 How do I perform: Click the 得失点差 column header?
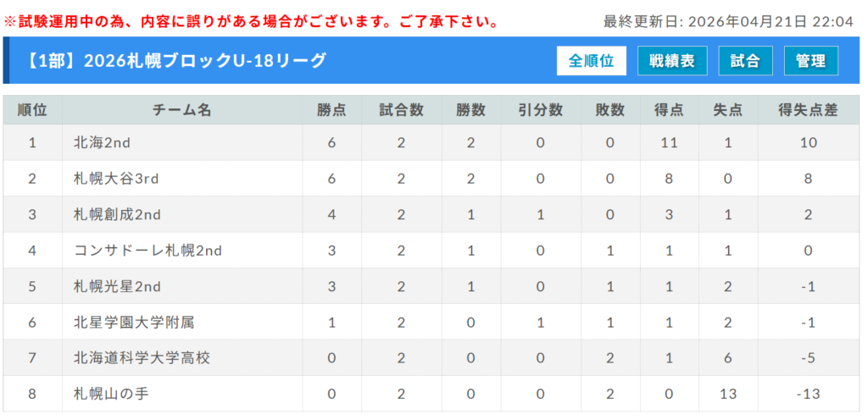point(808,110)
